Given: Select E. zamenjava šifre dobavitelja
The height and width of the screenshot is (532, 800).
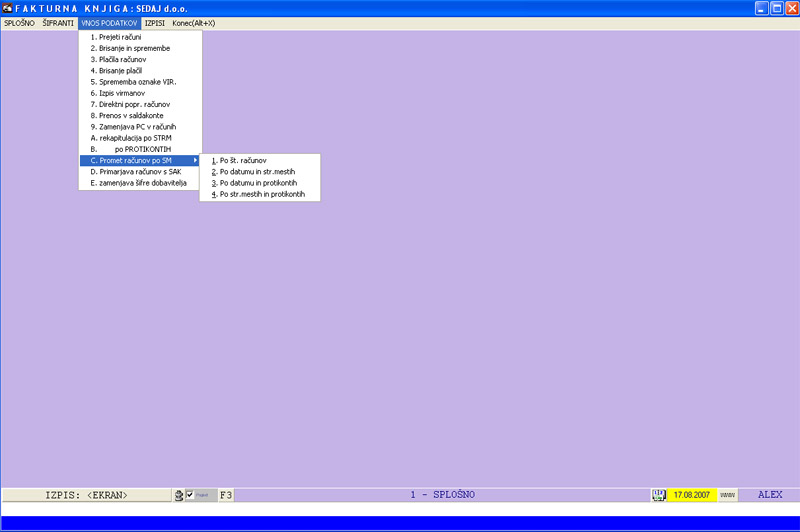Looking at the screenshot, I should pos(140,183).
